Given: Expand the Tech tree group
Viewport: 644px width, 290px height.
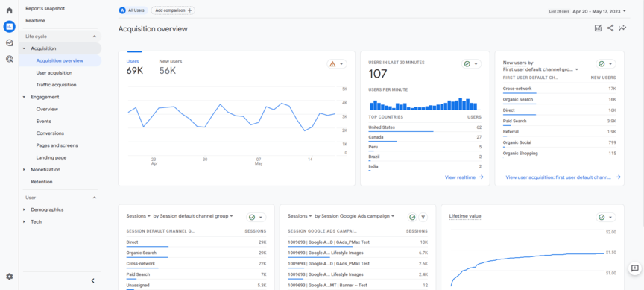Looking at the screenshot, I should [x=24, y=222].
